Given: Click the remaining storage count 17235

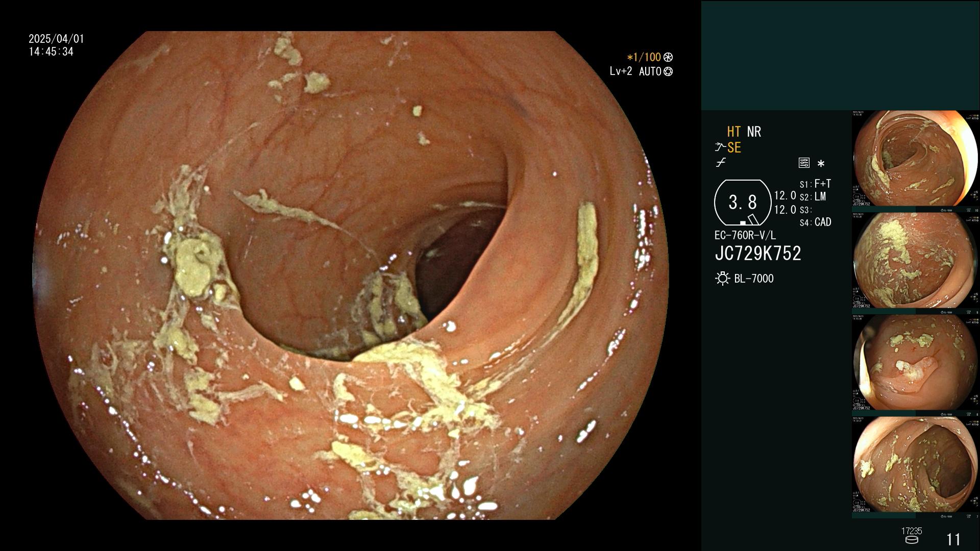Looking at the screenshot, I should tap(912, 531).
